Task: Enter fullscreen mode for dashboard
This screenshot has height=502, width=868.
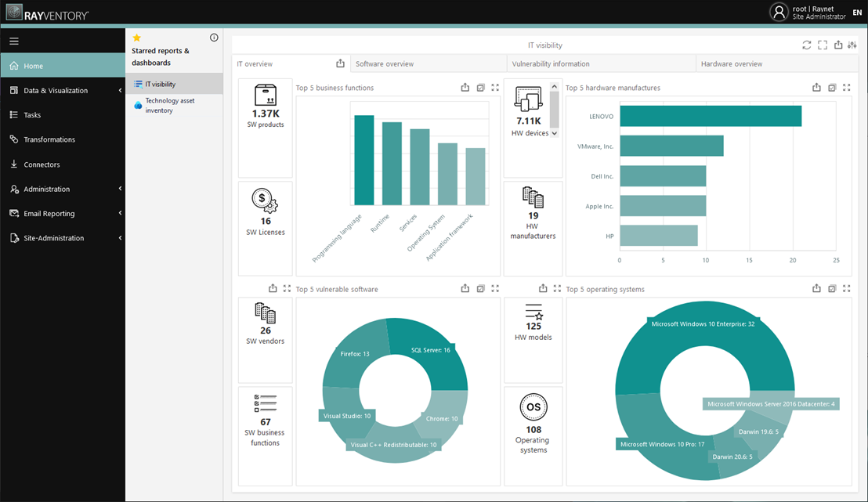Action: pos(823,45)
